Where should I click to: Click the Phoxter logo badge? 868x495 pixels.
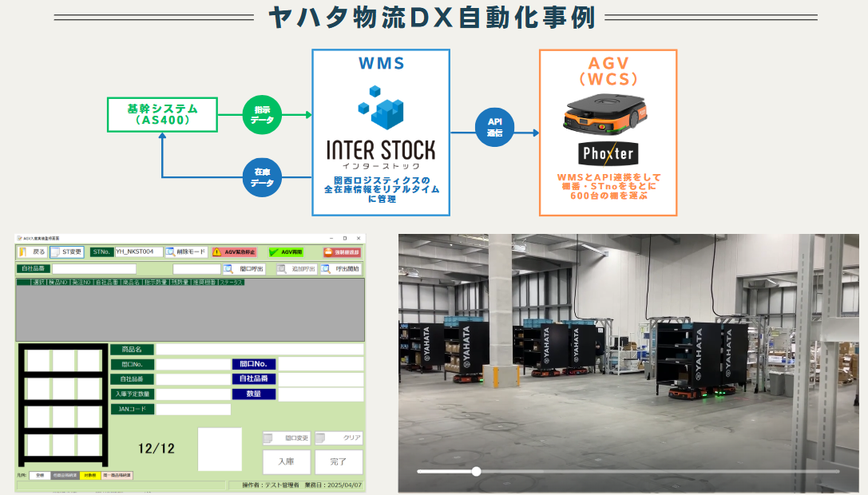608,153
